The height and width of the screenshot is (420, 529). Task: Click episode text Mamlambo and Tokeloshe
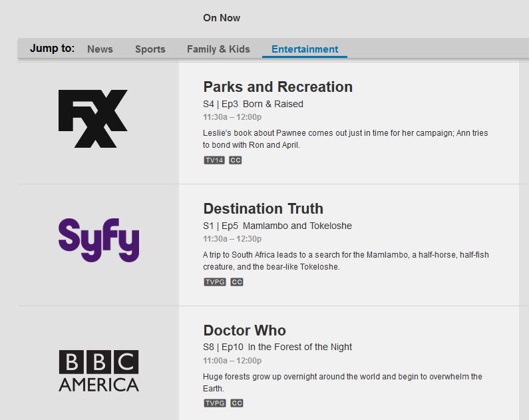click(297, 226)
